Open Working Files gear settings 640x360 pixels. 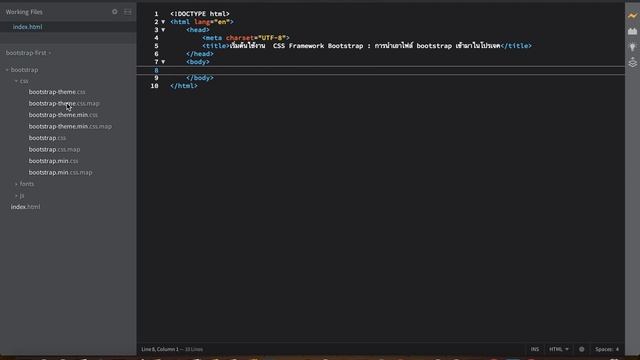pyautogui.click(x=115, y=12)
